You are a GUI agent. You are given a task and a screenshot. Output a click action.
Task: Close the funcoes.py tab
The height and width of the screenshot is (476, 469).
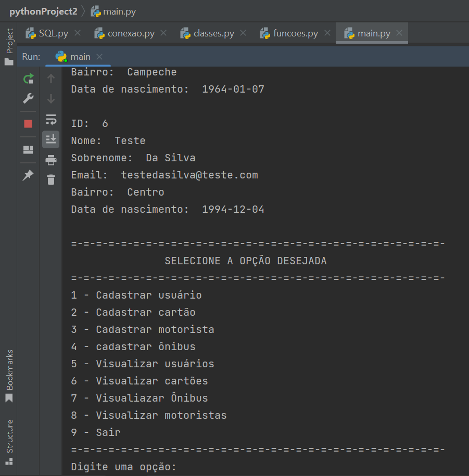coord(327,33)
